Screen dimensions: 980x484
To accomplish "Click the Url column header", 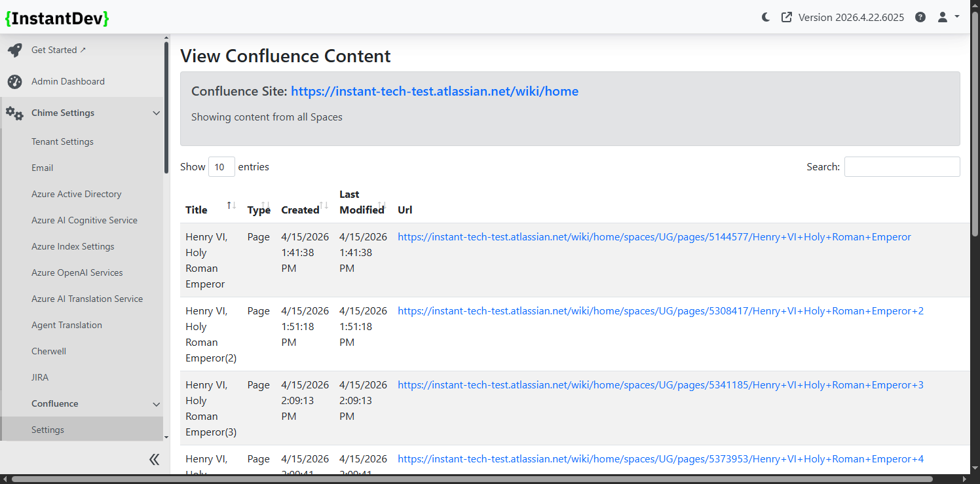I will click(405, 210).
